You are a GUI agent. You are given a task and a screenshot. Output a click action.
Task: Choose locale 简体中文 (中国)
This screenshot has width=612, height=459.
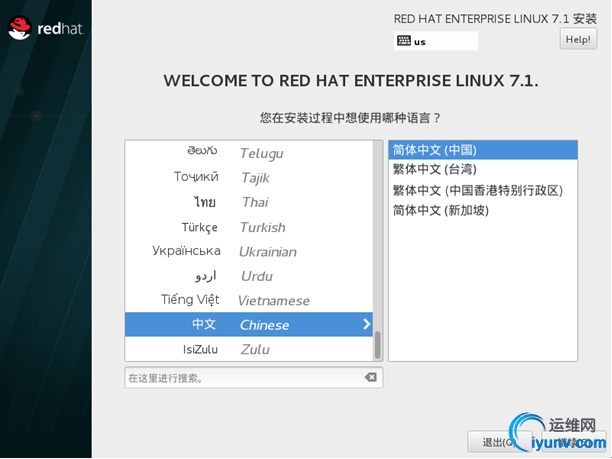coord(483,150)
